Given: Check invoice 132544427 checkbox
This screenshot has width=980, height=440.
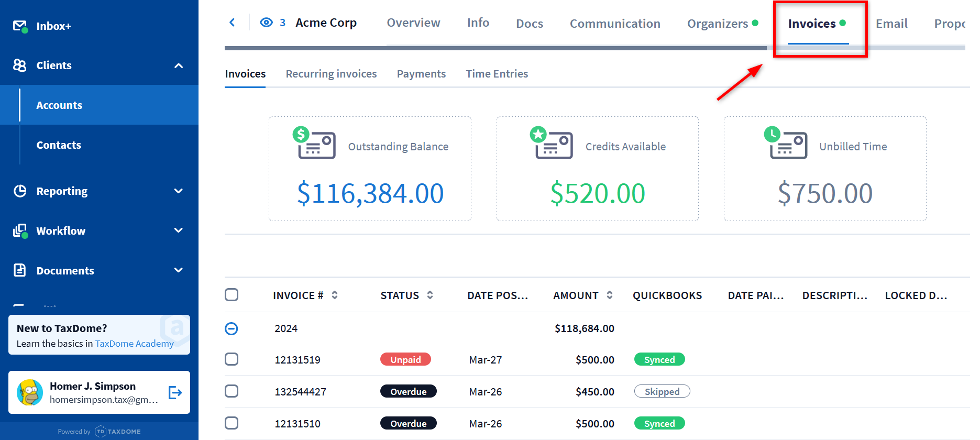Looking at the screenshot, I should click(232, 391).
